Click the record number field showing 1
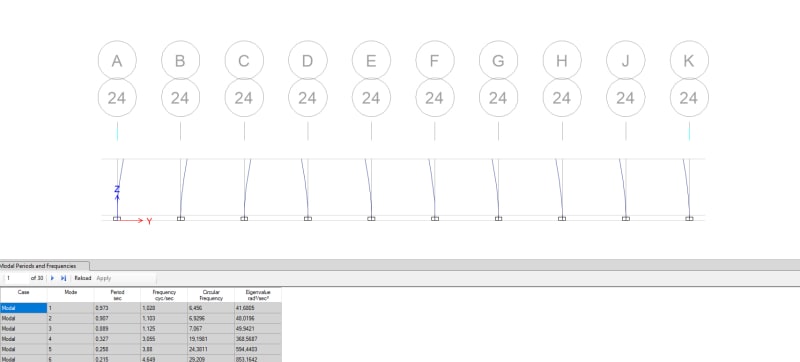 click(x=16, y=278)
